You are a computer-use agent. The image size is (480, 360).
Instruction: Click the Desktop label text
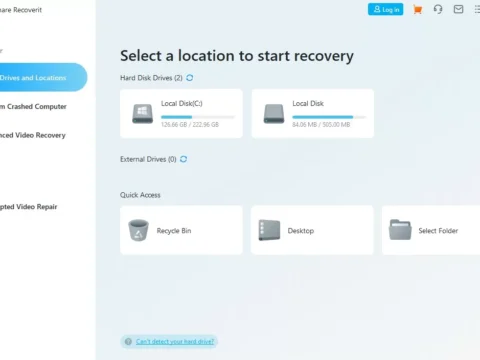[x=301, y=231]
